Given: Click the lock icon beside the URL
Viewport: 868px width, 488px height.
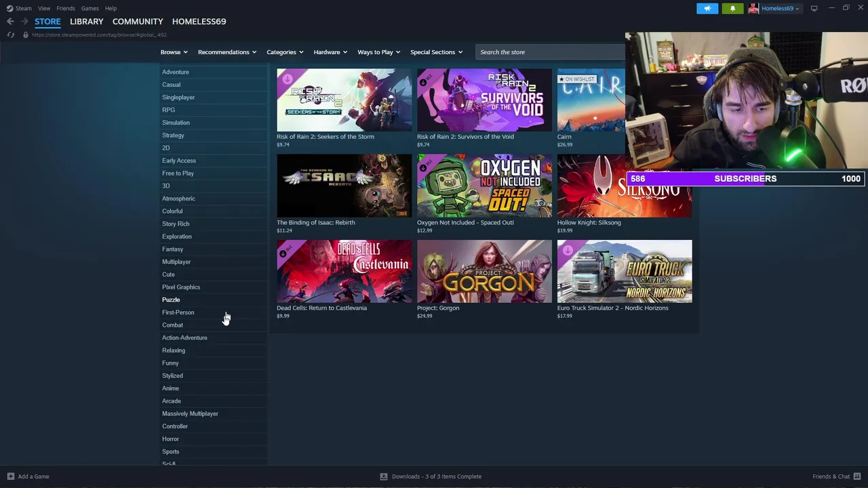Looking at the screenshot, I should pos(26,35).
